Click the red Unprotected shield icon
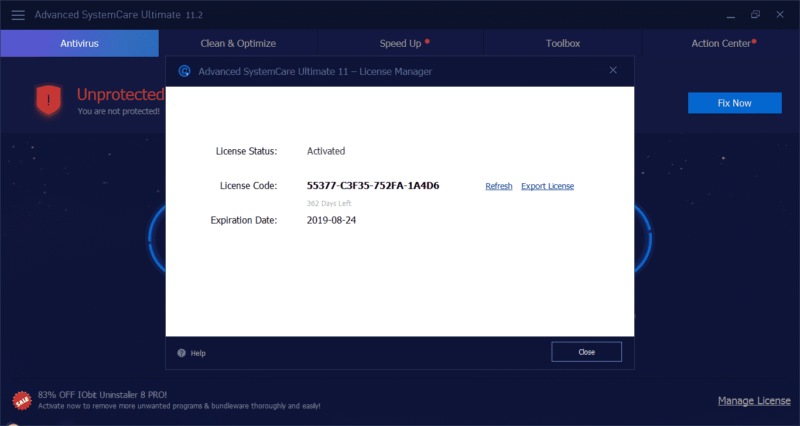Screen dimensions: 800x426 click(48, 100)
